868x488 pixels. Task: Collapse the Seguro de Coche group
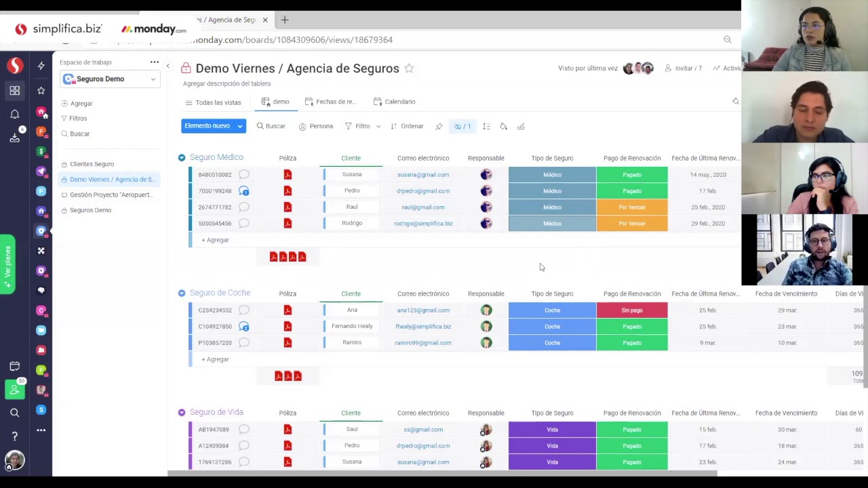(x=182, y=293)
